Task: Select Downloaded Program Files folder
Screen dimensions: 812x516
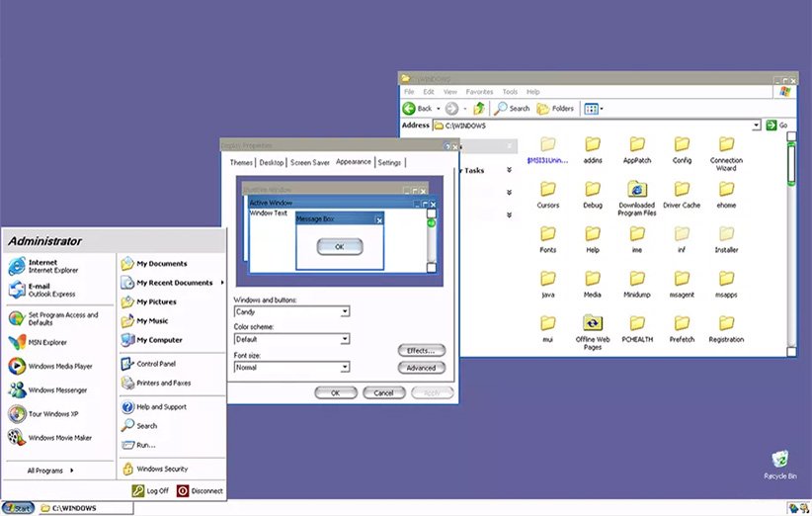Action: tap(637, 198)
